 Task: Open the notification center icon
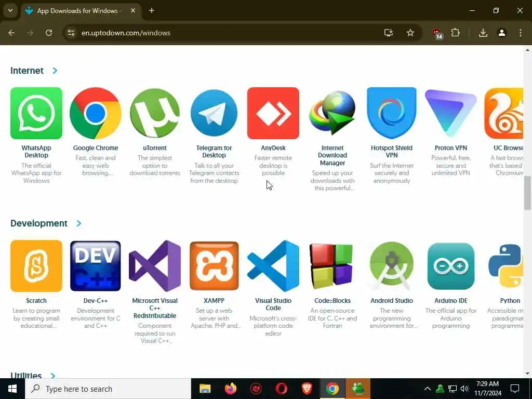pos(515,389)
